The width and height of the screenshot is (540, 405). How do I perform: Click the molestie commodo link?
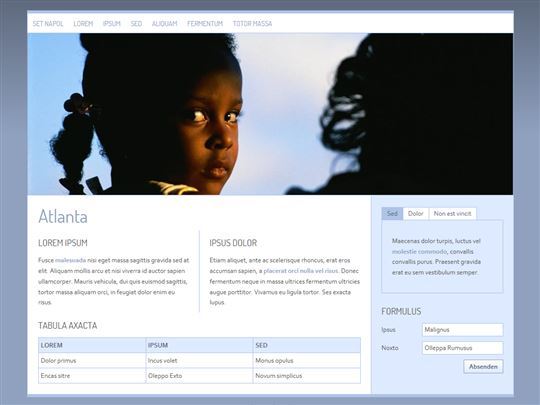419,251
